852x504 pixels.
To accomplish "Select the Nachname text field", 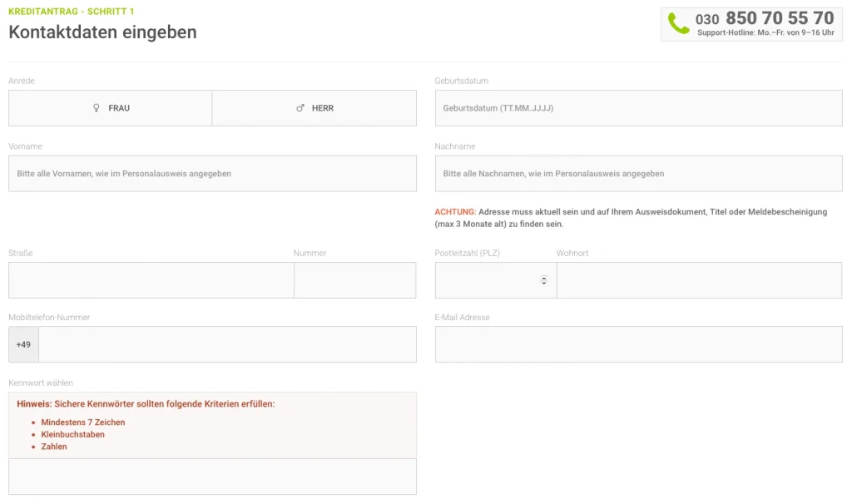I will tap(638, 174).
